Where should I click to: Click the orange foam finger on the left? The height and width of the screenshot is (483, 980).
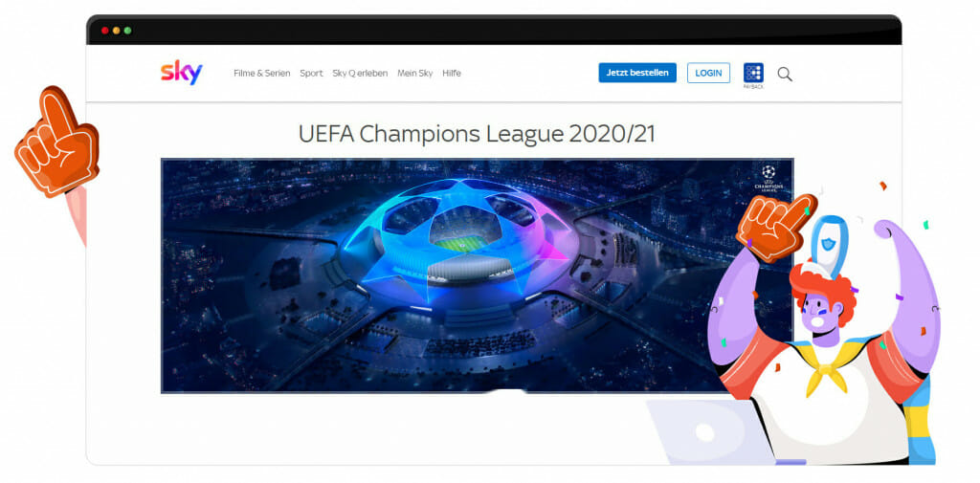[x=56, y=143]
